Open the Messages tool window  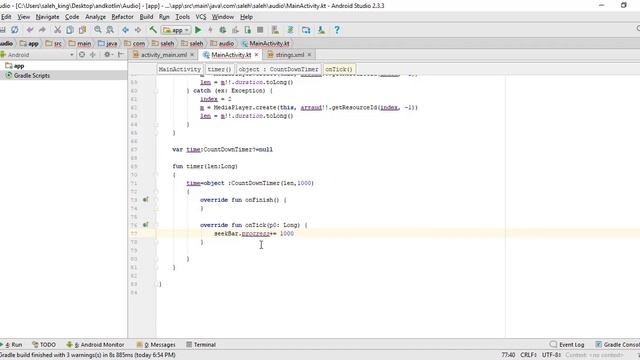click(156, 344)
